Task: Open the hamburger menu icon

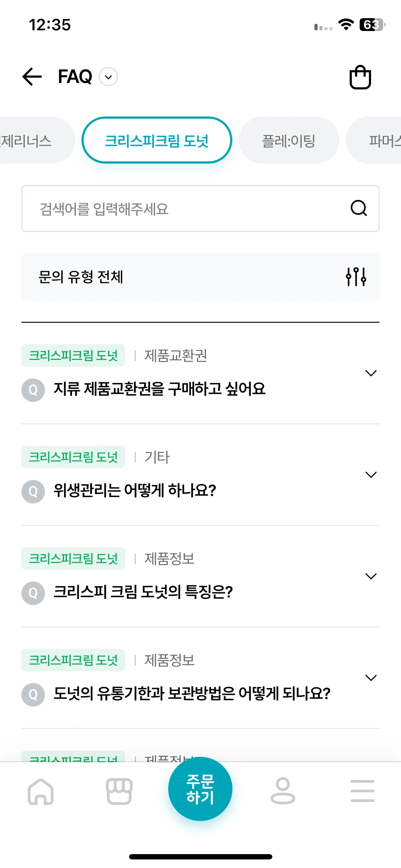Action: [x=362, y=791]
